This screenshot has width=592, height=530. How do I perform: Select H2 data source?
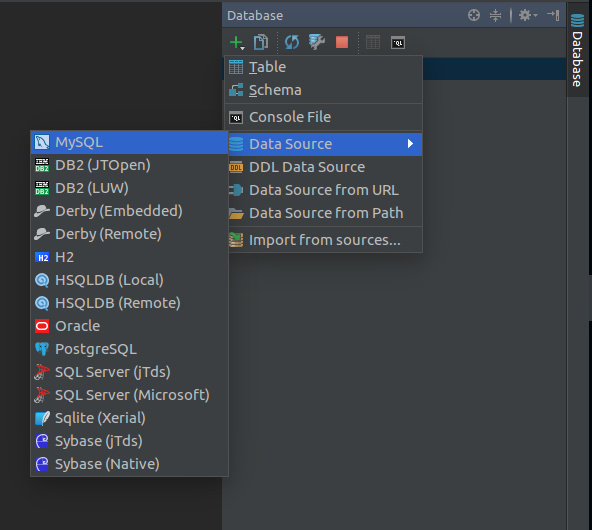130,257
